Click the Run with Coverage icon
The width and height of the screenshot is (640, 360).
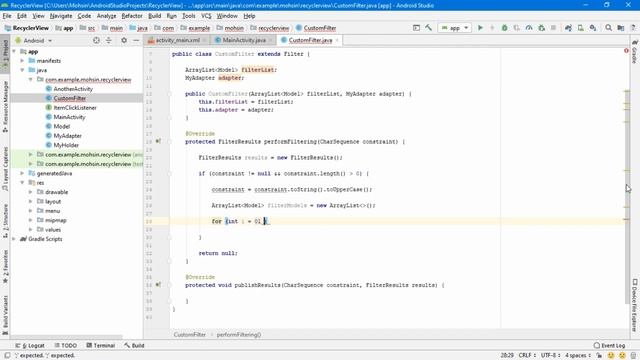coord(517,28)
